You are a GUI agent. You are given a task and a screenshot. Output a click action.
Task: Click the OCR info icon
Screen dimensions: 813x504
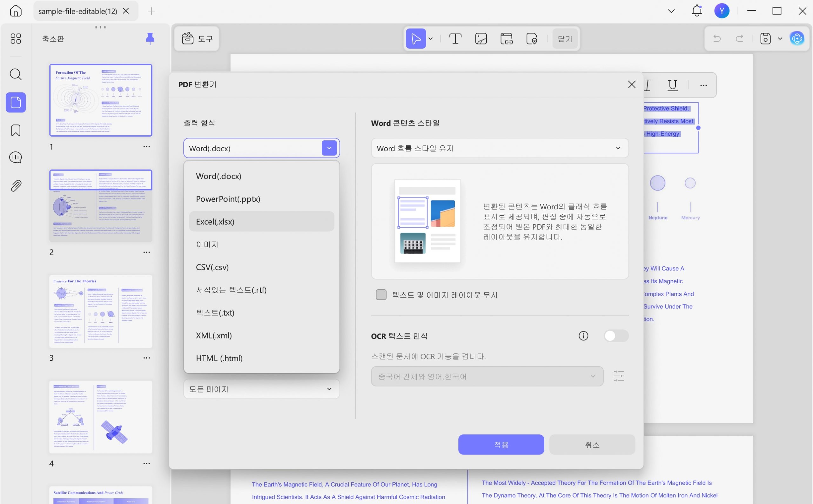[583, 336]
